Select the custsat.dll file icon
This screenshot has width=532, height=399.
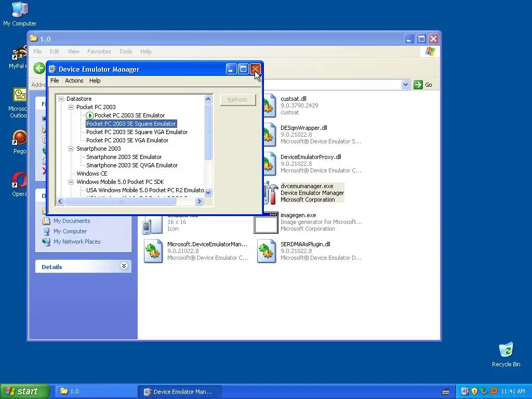click(269, 105)
